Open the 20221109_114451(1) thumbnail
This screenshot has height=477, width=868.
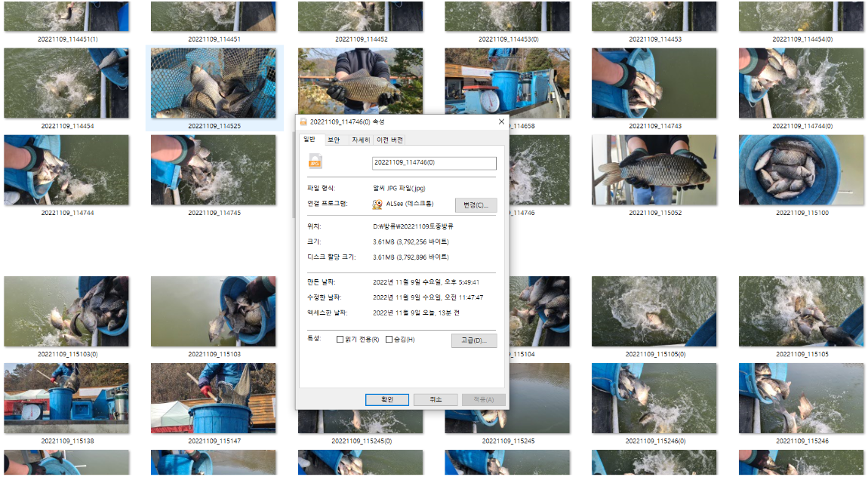pos(66,17)
